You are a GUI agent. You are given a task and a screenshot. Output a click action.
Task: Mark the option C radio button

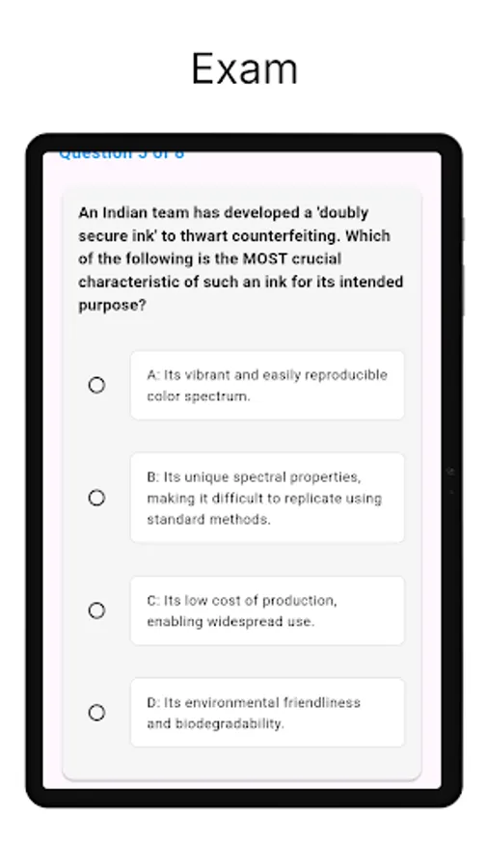pos(96,610)
